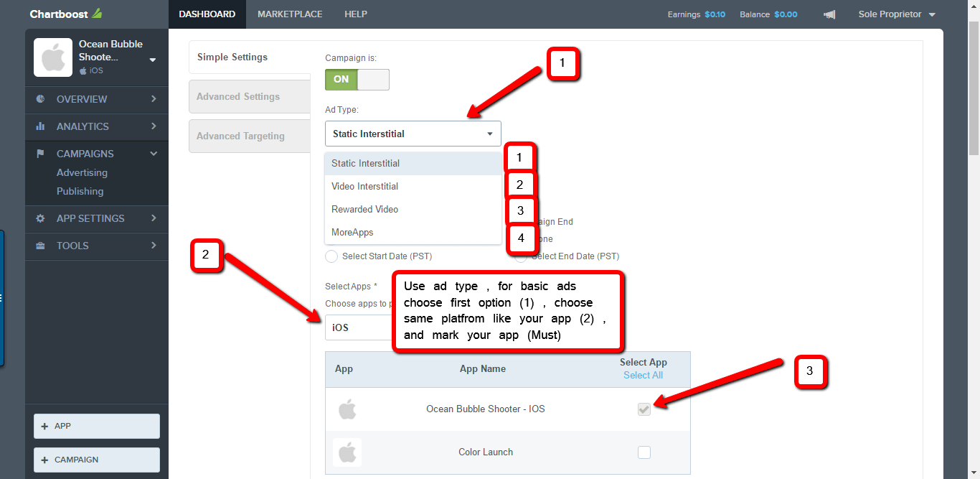Click the + CAMPAIGN button
Image resolution: width=980 pixels, height=479 pixels.
[97, 460]
